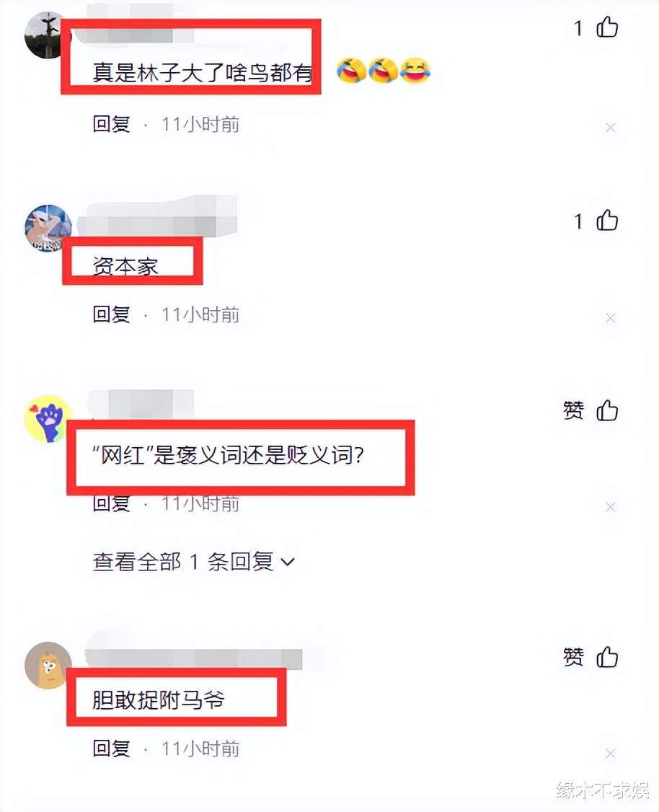Screen dimensions: 659x812
Task: Like the 林子大了 comment with thumbs-up
Action: [x=606, y=27]
